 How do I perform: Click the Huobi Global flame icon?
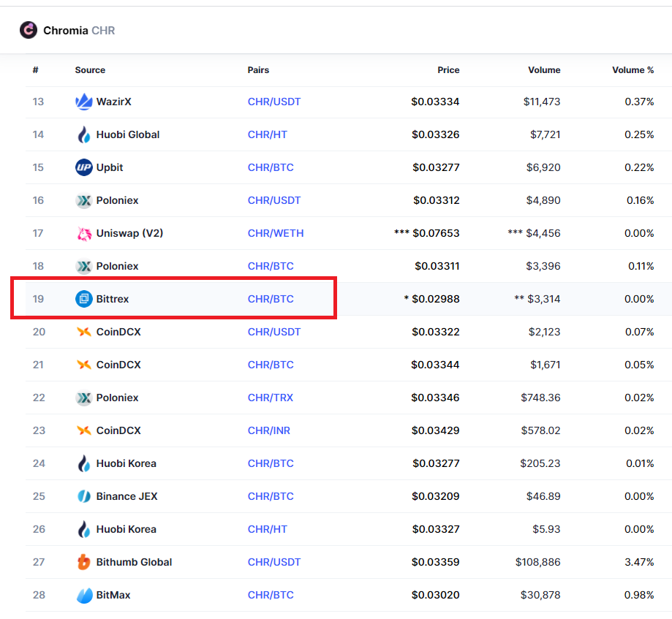tap(84, 134)
